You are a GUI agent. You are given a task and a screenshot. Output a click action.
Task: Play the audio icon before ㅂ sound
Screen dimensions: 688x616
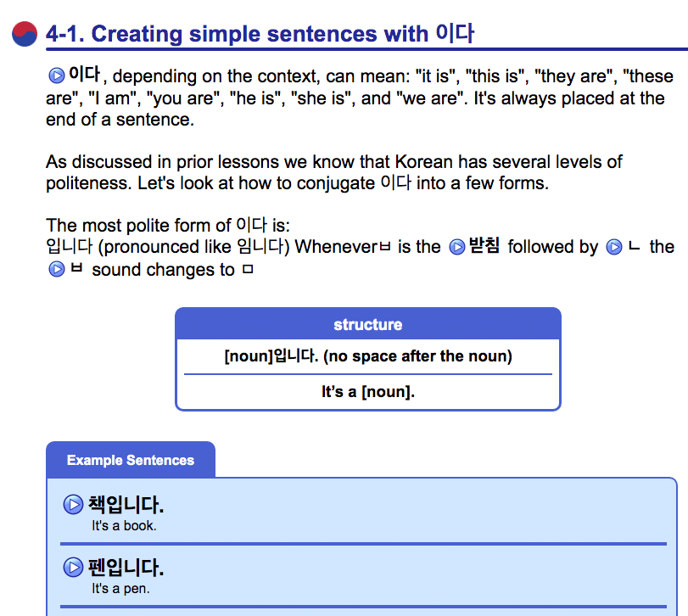(x=57, y=271)
